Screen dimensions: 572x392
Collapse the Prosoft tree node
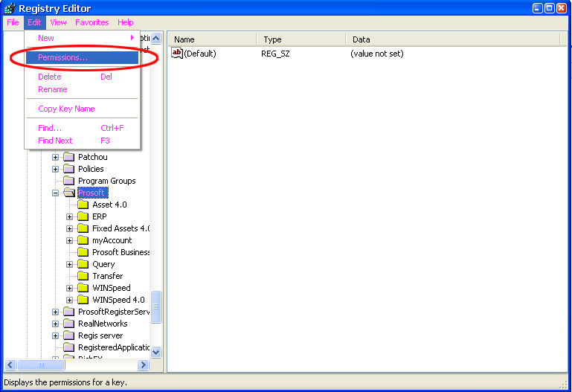[x=56, y=193]
